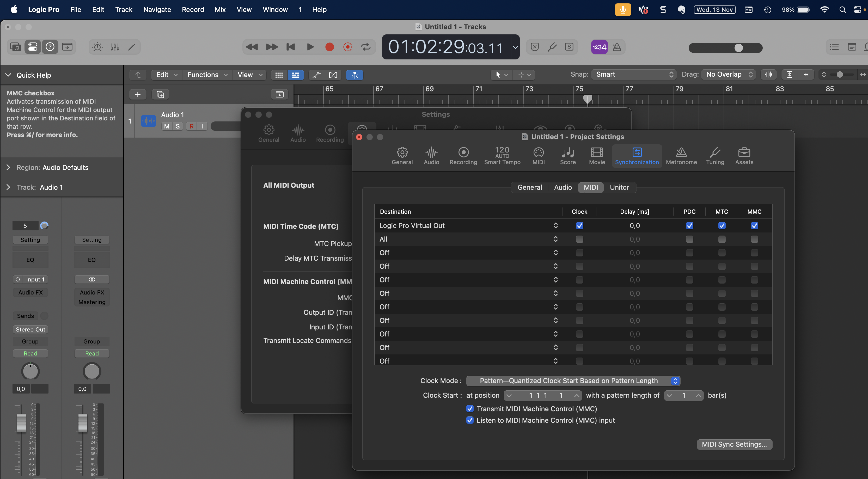
Task: Click the Smart Controls knob icon
Action: 97,47
